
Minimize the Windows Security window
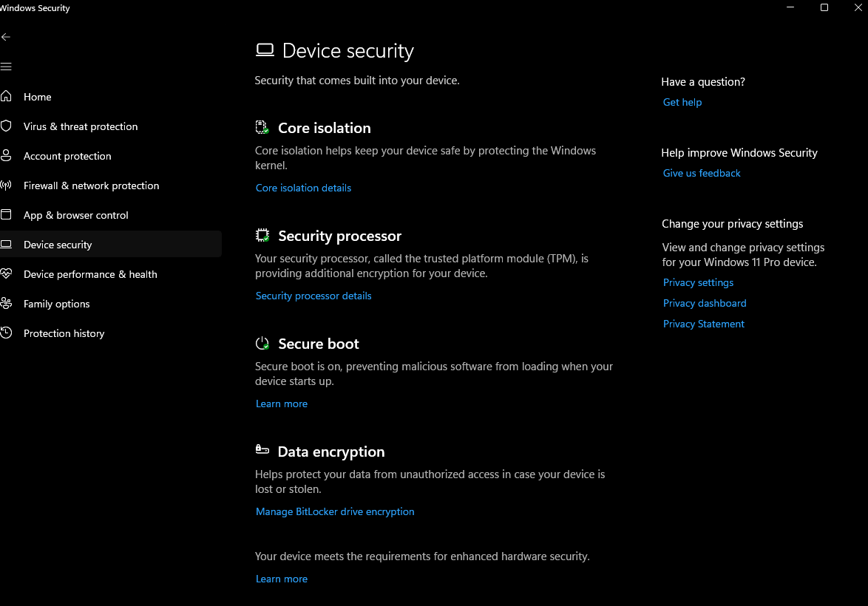tap(790, 7)
